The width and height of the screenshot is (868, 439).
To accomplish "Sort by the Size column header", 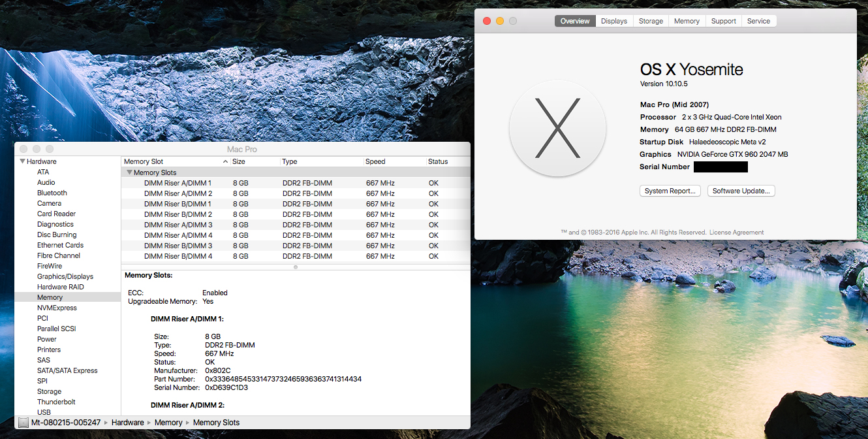I will [255, 161].
